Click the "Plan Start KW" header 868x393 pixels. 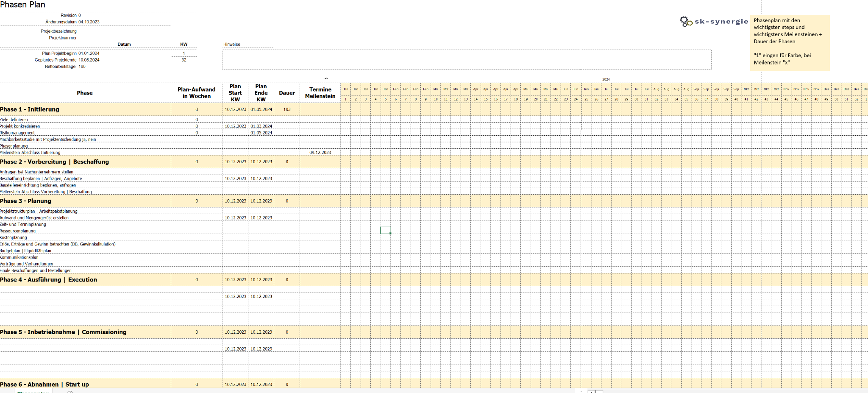(x=235, y=93)
